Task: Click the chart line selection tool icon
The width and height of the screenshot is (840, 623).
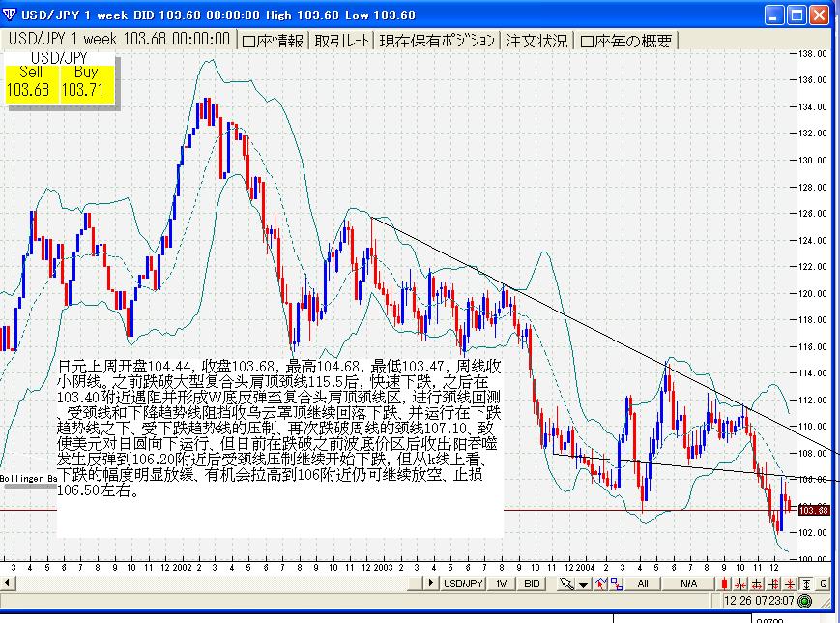Action: 600,584
